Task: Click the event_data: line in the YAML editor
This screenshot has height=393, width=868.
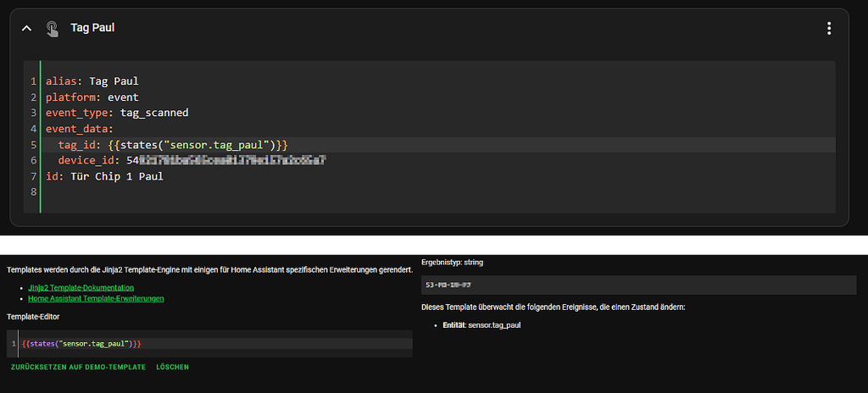Action: [x=79, y=129]
